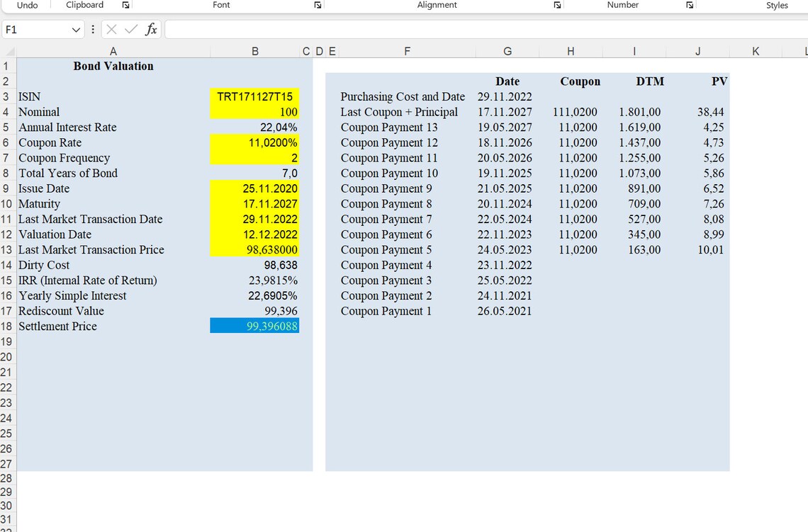Select the blue Settlement Price cell 99,396088
The height and width of the screenshot is (532, 808).
pyautogui.click(x=254, y=326)
